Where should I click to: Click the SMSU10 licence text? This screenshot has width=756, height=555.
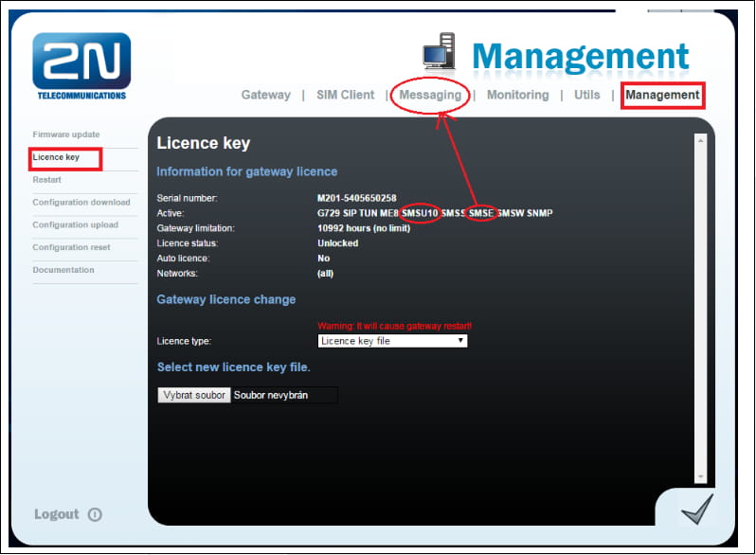point(420,213)
